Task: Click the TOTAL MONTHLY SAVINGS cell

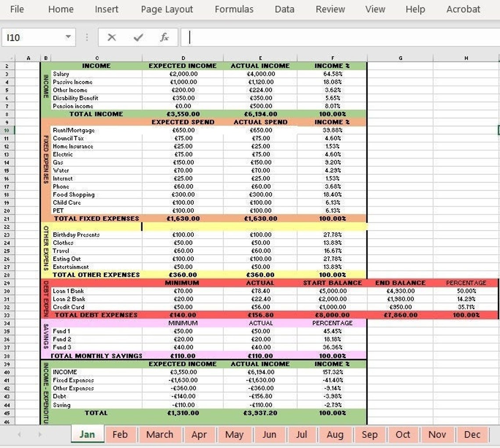Action: point(96,356)
